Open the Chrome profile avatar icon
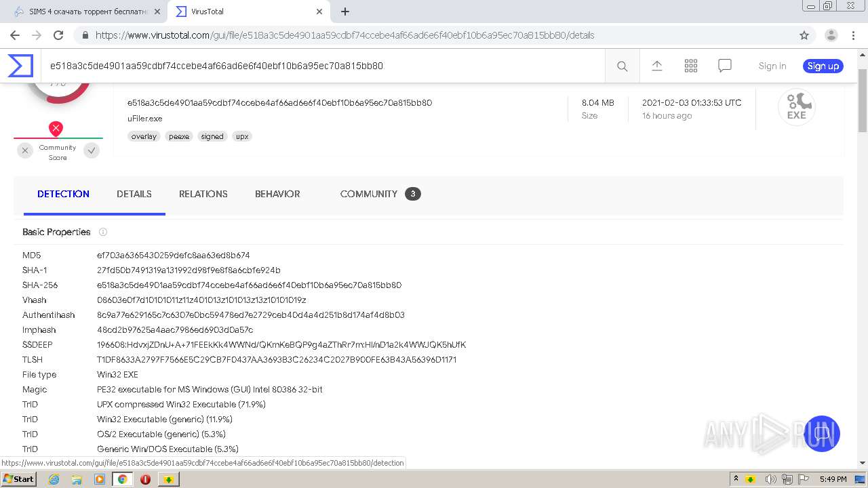 click(x=831, y=35)
